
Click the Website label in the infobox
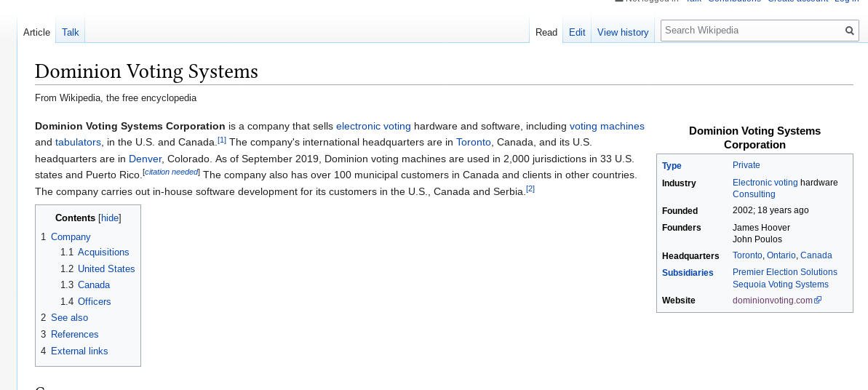tap(678, 301)
